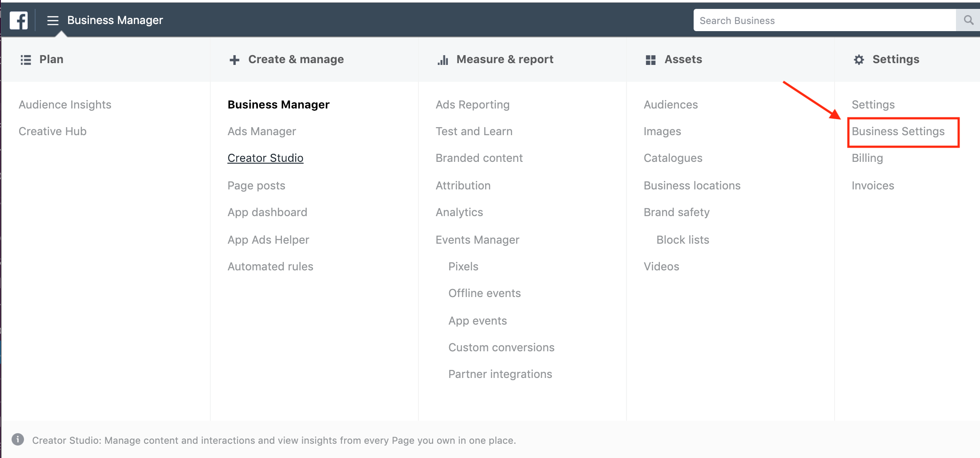Open Catalogues
Image resolution: width=980 pixels, height=458 pixels.
pyautogui.click(x=673, y=158)
